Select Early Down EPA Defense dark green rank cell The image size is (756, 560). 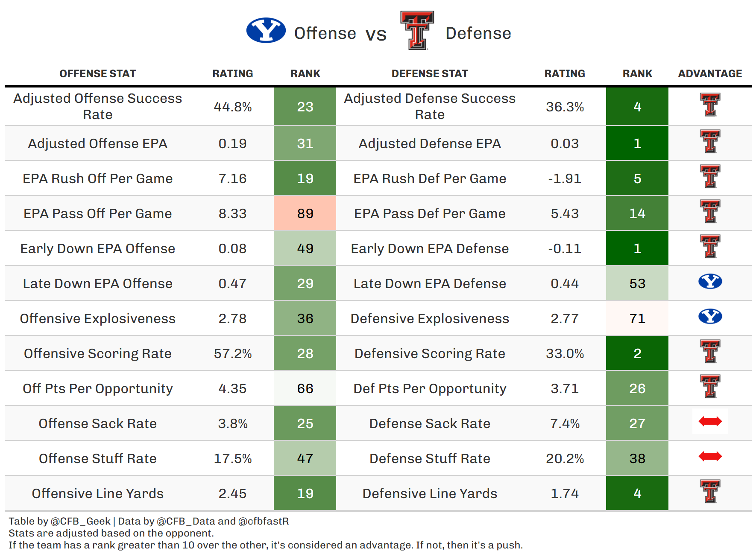637,248
